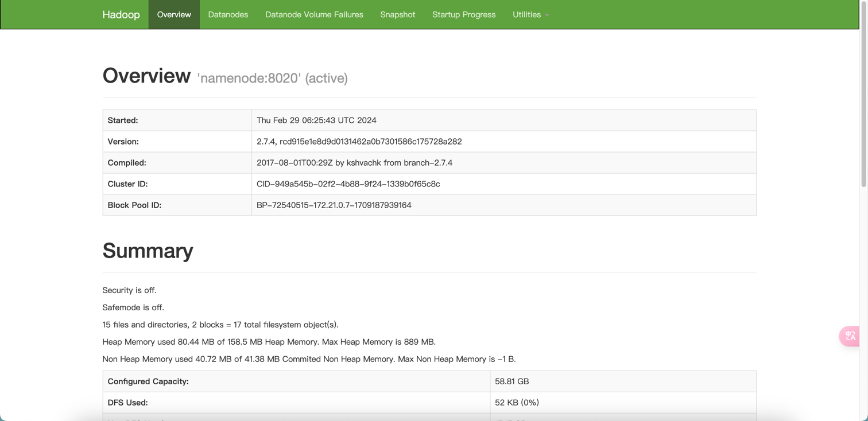Click the version value 2.7.4, rcd915e1e8d9d…
Viewport: 868px width, 421px height.
pyautogui.click(x=359, y=142)
